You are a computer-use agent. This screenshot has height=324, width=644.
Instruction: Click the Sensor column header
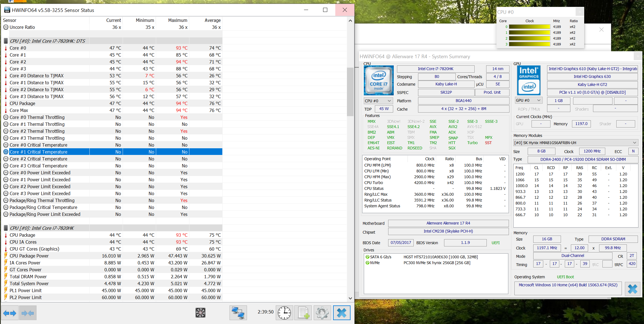45,20
